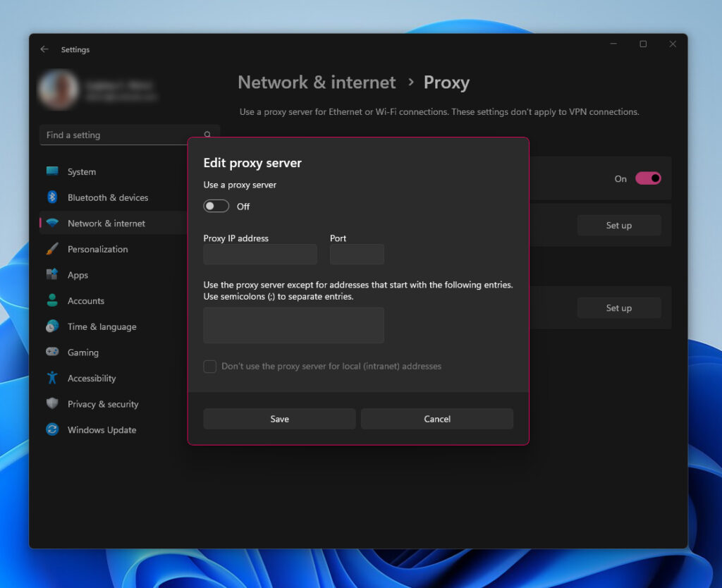Select the Gaming controller icon
The width and height of the screenshot is (722, 588).
click(x=52, y=353)
